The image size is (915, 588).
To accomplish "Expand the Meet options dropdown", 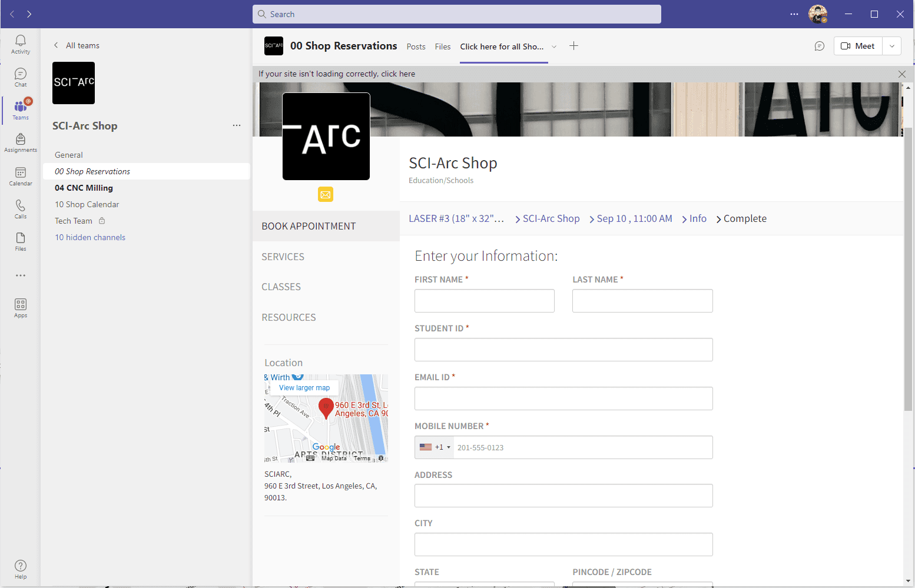I will 892,46.
